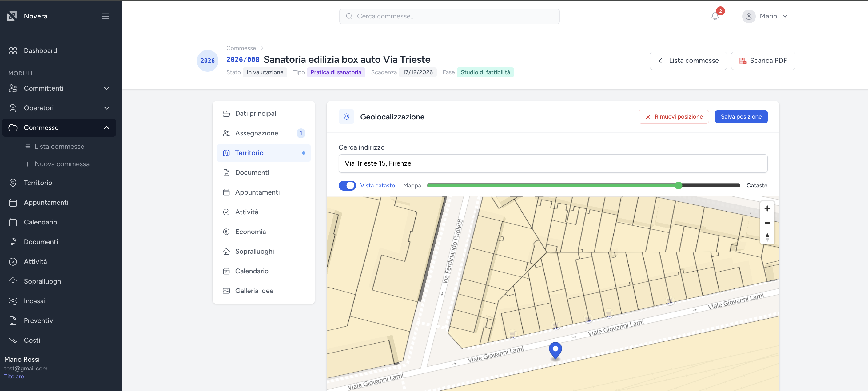Click the Preventivi document icon
Viewport: 868px width, 391px height.
[13, 321]
